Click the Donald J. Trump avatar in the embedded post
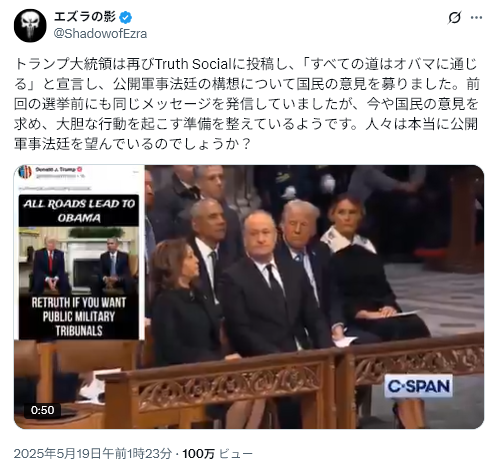 tap(25, 172)
